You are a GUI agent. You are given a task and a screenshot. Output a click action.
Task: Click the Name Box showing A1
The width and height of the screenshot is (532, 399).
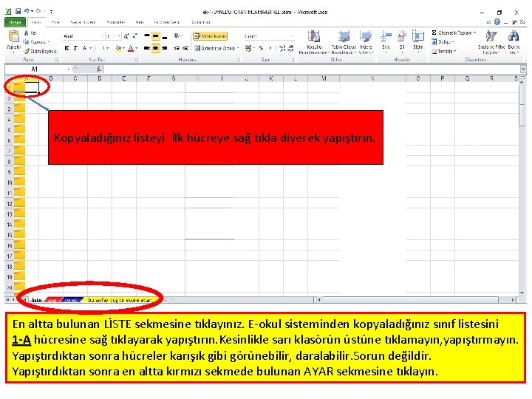tap(35, 69)
